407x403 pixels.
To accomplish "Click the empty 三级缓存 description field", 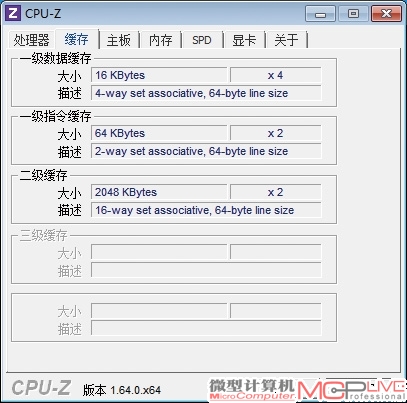I will (206, 270).
